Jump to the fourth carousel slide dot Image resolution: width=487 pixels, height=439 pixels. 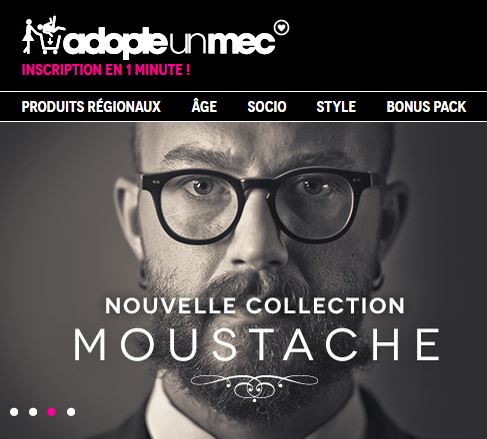71,412
